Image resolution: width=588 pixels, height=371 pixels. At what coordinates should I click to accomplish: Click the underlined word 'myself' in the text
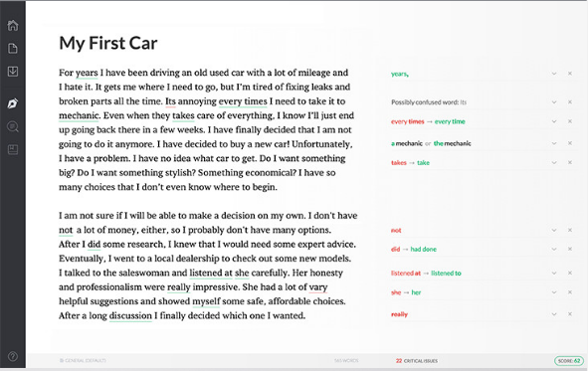click(x=206, y=301)
